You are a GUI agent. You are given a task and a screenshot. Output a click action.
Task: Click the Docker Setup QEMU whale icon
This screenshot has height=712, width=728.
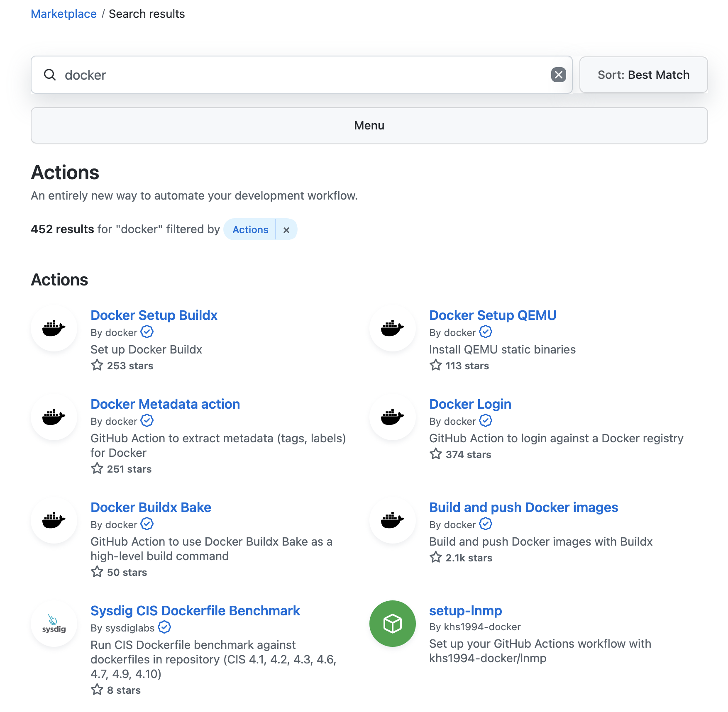pyautogui.click(x=392, y=328)
